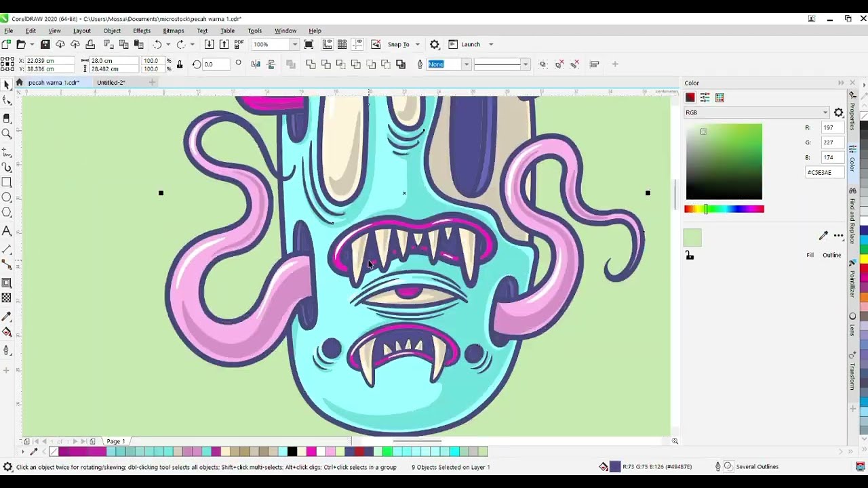
Task: Click the Weld shapes icon
Action: [311, 64]
